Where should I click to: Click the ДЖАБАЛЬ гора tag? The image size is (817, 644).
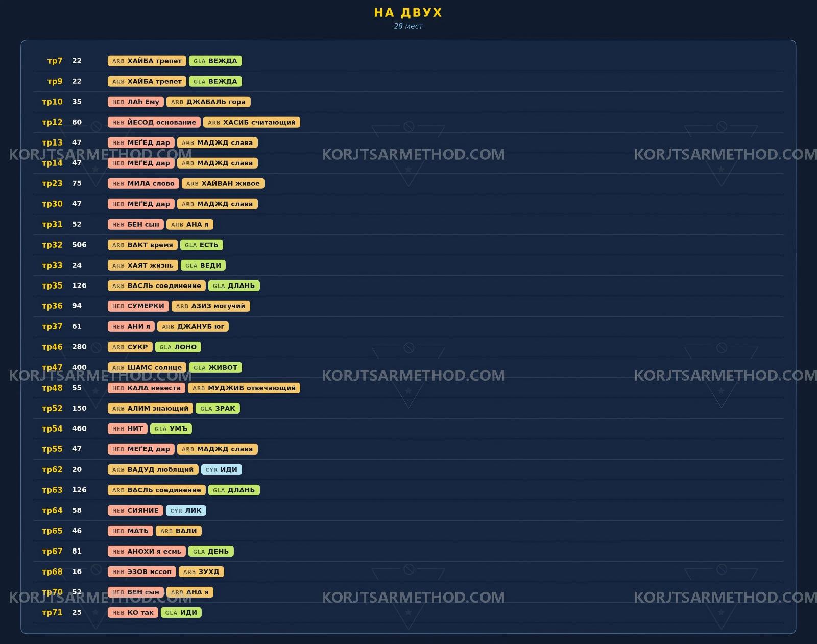(x=208, y=102)
